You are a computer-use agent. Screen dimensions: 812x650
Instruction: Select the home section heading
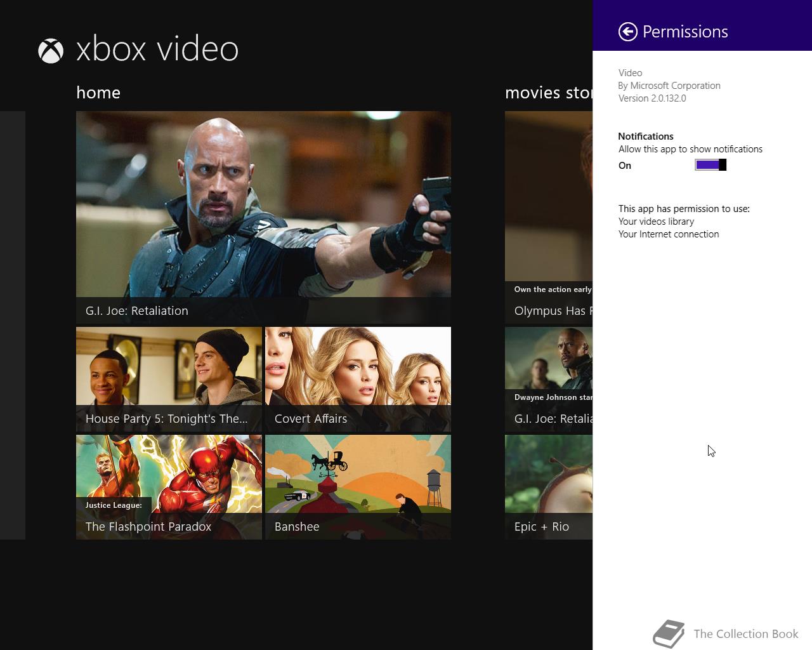coord(98,93)
